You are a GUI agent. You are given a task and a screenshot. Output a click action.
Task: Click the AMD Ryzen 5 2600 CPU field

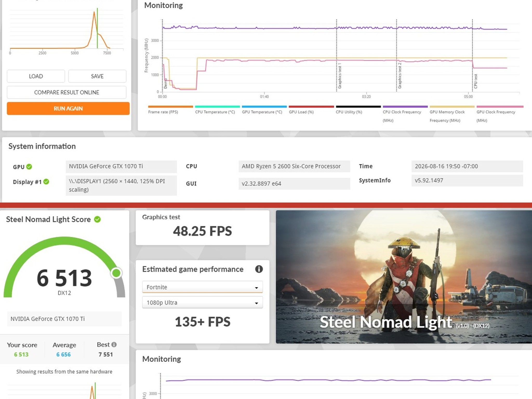[294, 167]
